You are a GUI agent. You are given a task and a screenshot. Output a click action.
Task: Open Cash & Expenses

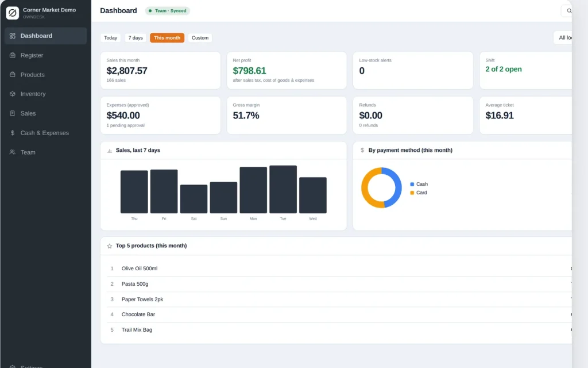click(x=46, y=133)
